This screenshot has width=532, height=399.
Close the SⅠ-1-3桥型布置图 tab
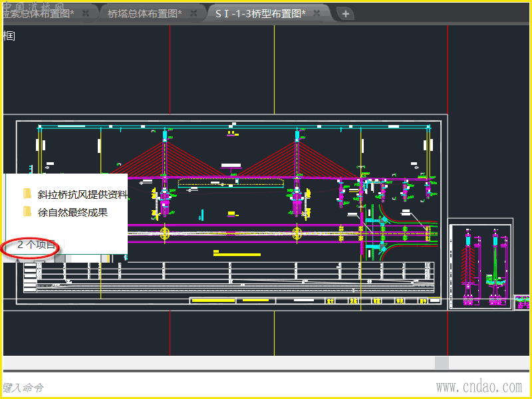click(x=317, y=13)
